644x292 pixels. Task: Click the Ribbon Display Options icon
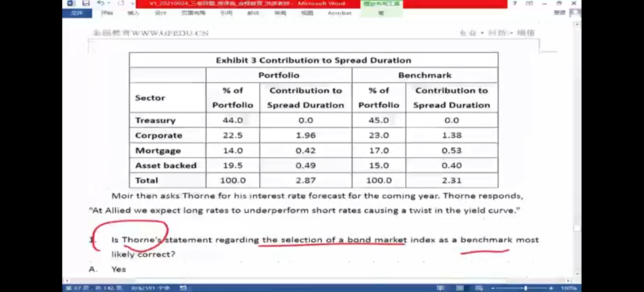(x=529, y=3)
